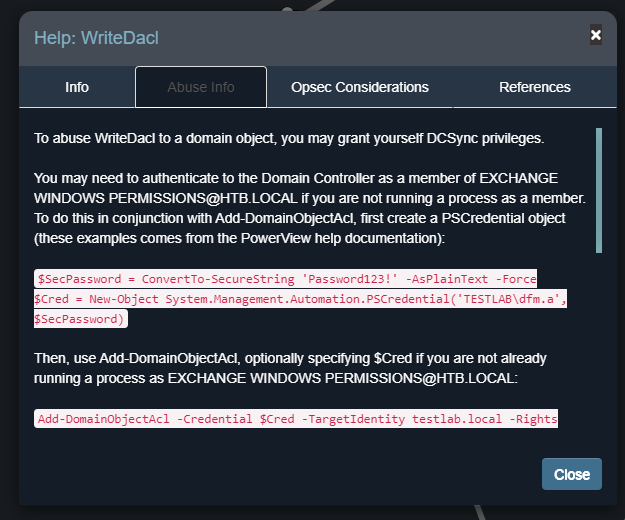
Task: Click the scrollbar track below the thumb
Action: (x=598, y=350)
